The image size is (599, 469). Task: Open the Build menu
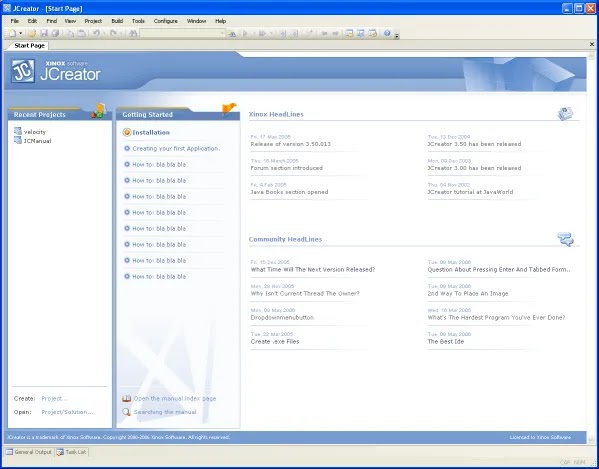[x=117, y=21]
